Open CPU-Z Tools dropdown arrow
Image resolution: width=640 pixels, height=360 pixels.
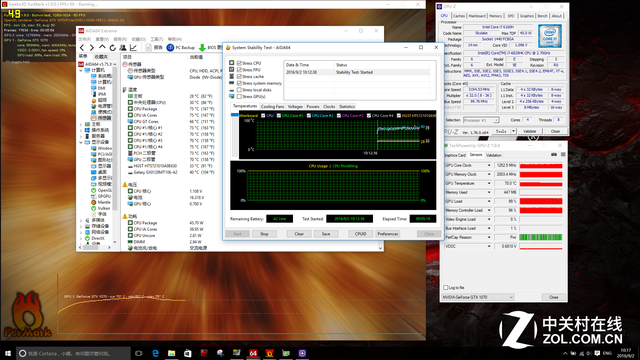513,131
